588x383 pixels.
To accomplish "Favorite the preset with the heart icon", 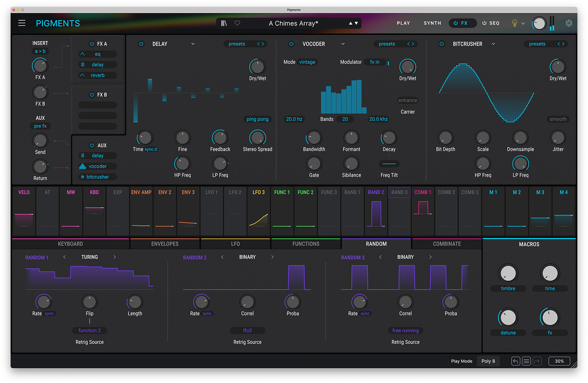I will [x=237, y=23].
